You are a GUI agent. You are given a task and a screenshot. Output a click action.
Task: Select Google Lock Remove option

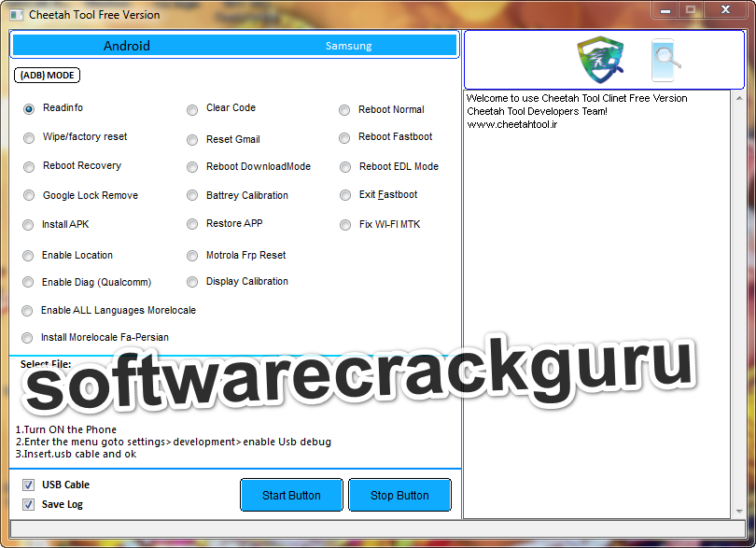(29, 195)
